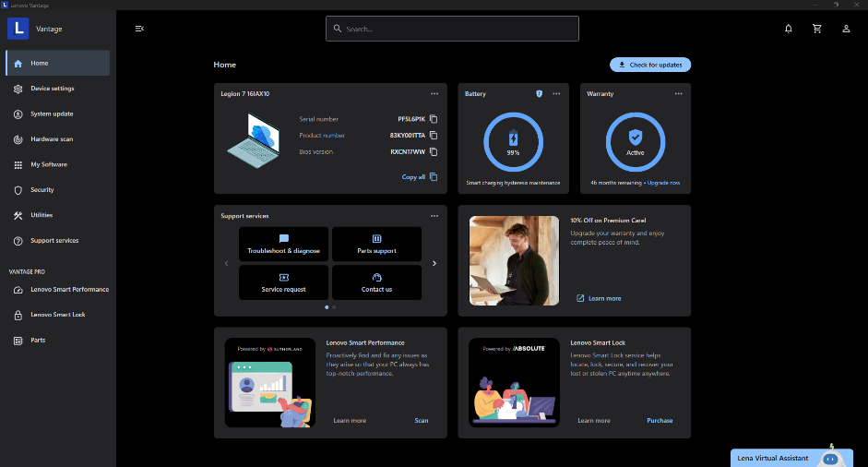Click the '10% Off on Premium Care!' heading
The width and height of the screenshot is (868, 467).
tap(609, 221)
